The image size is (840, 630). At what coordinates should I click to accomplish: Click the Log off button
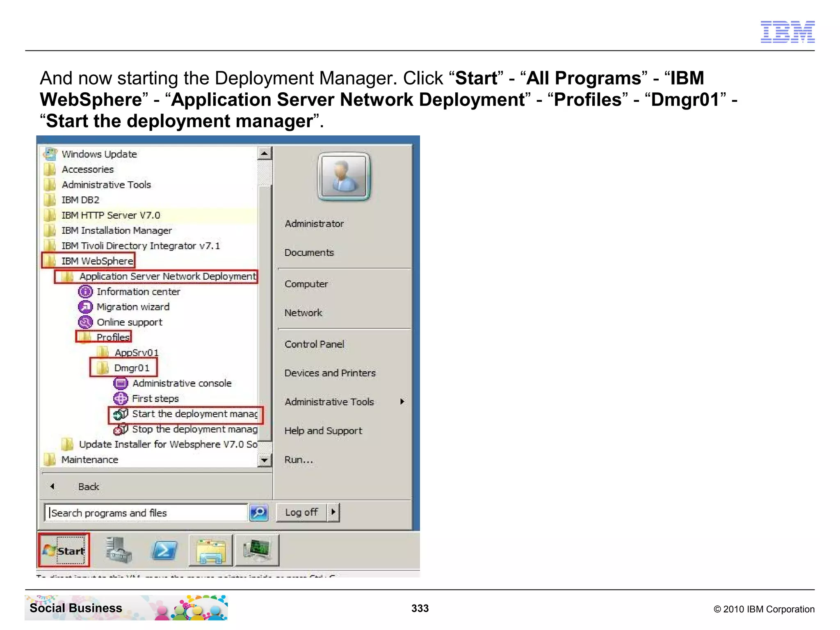(301, 512)
